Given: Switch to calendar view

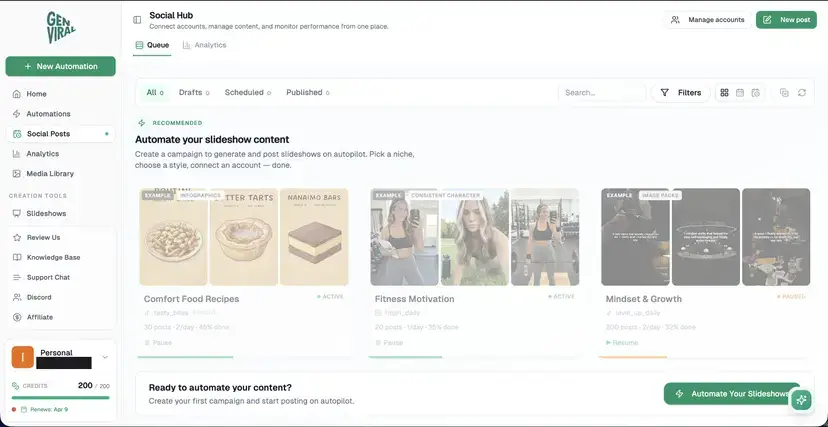Looking at the screenshot, I should [740, 93].
